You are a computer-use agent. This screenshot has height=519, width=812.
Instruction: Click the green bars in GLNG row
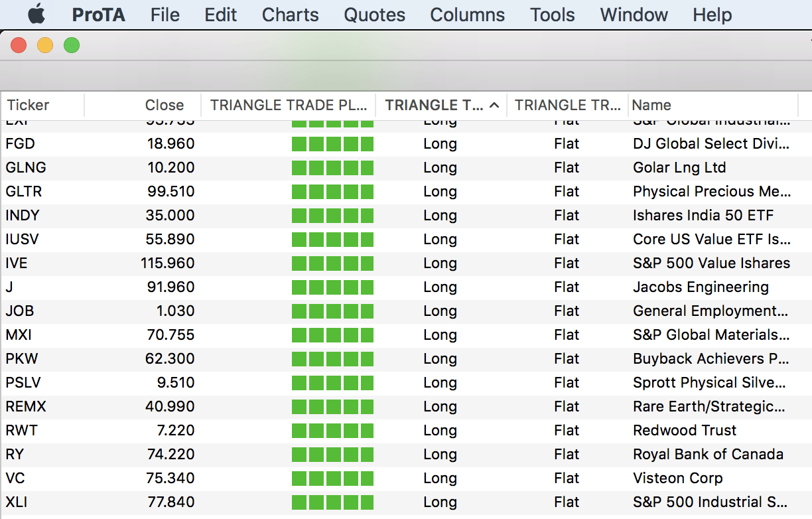click(332, 167)
